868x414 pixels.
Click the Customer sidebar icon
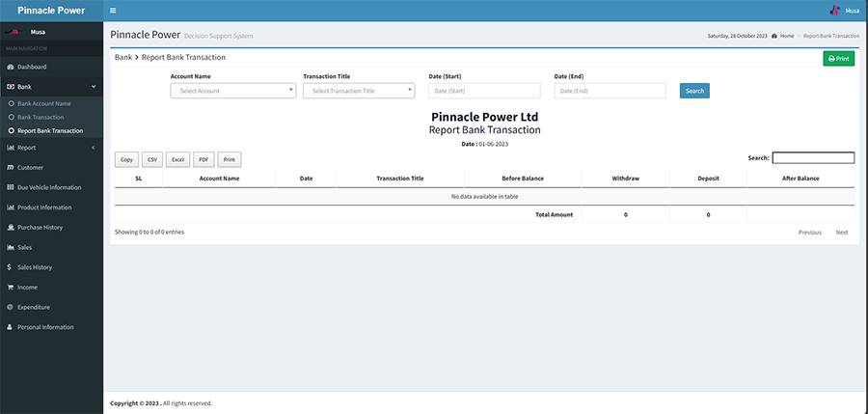click(10, 167)
